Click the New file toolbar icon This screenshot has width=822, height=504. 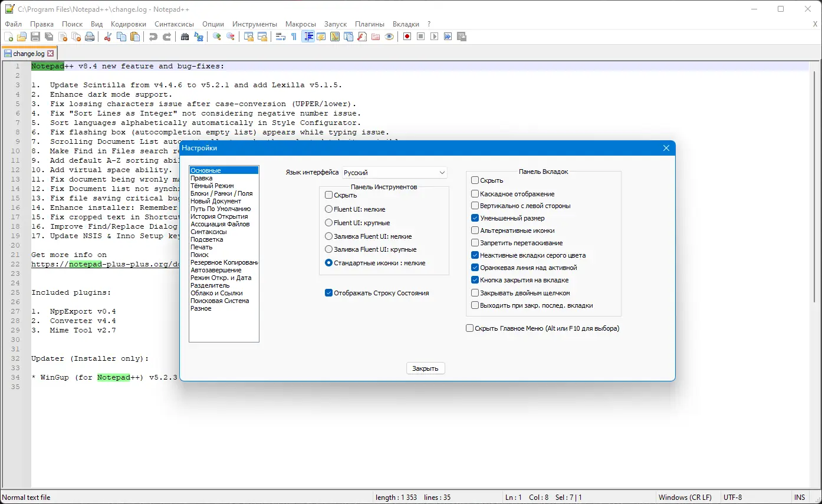(x=8, y=37)
